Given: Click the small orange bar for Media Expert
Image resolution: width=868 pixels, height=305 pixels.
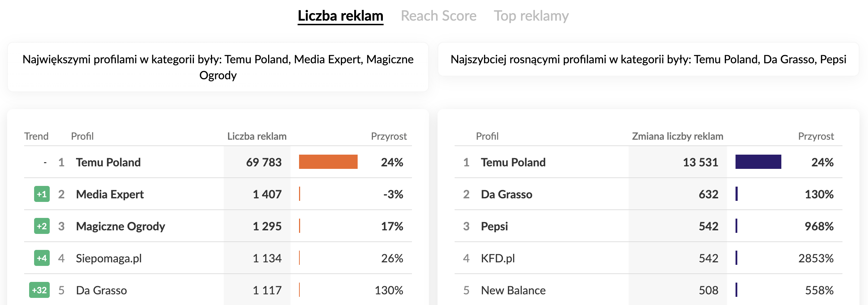Looking at the screenshot, I should tap(300, 194).
